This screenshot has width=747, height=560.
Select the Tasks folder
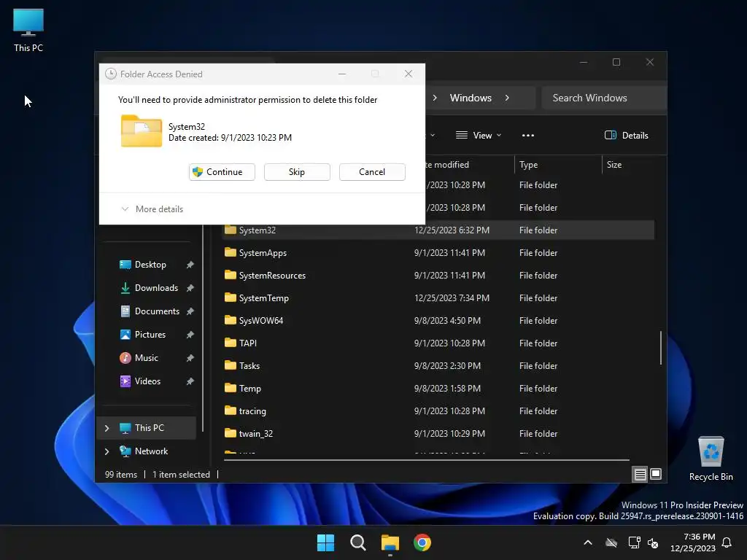tap(242, 366)
